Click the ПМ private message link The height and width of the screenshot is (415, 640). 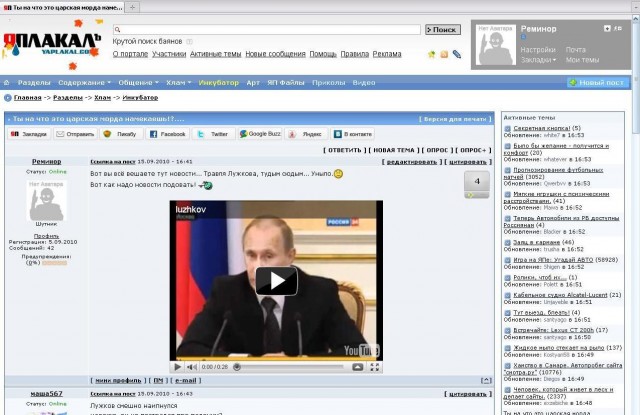(158, 380)
